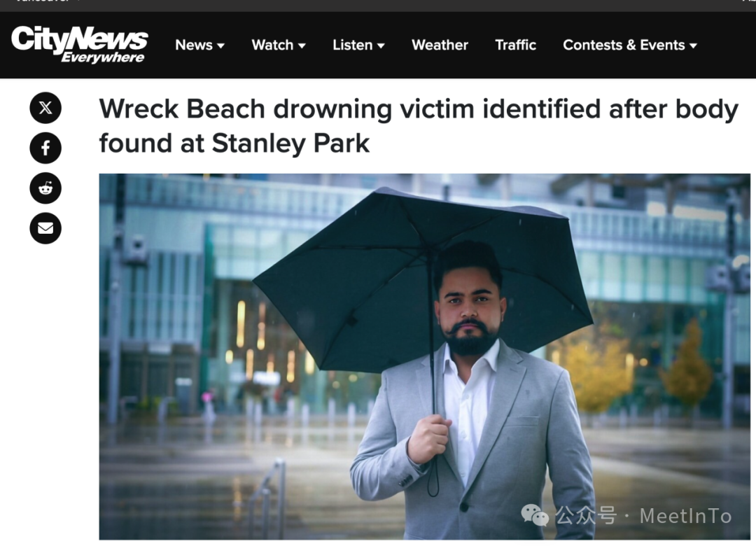This screenshot has height=546, width=756.
Task: Open the Traffic page
Action: click(x=515, y=45)
